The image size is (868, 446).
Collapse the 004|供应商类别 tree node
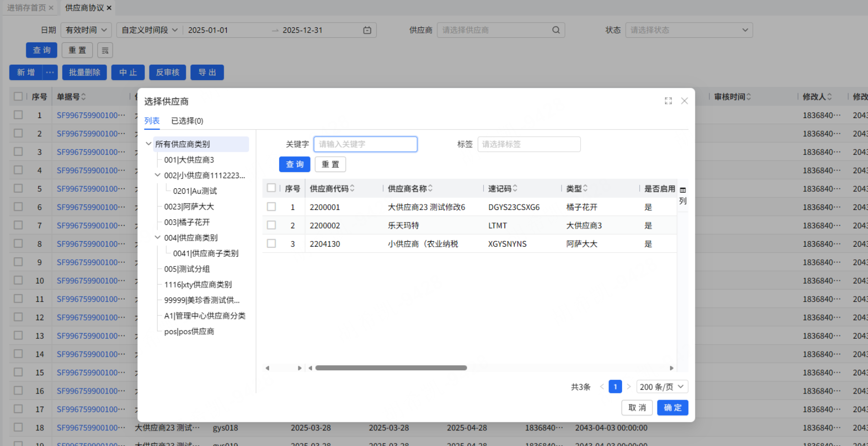pos(158,237)
